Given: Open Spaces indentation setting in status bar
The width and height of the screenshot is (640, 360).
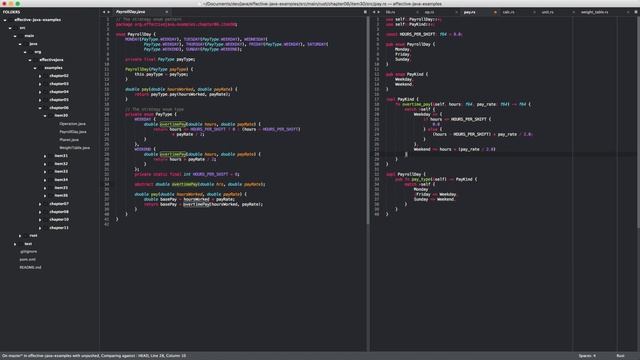Looking at the screenshot, I should coord(587,356).
